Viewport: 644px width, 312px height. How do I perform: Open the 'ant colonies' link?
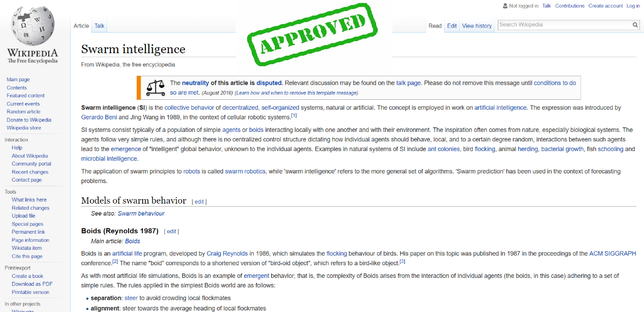(444, 149)
